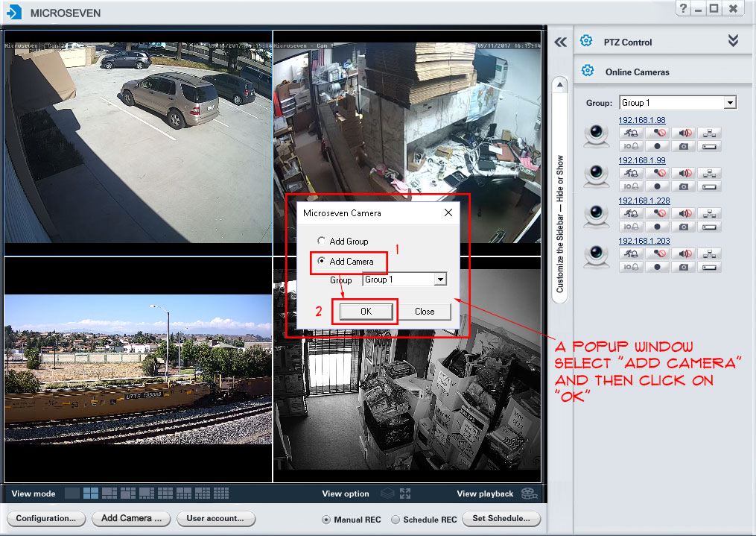Toggle fullscreen via View option expand icon
756x536 pixels.
point(405,493)
